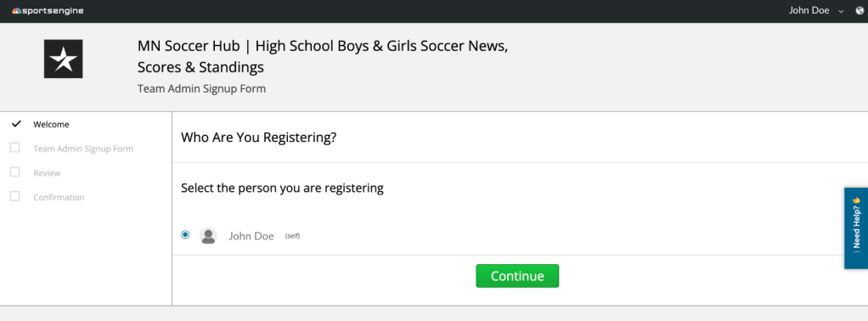Click the MN Soccer Hub star logo
Viewport: 868px width, 321px height.
[x=63, y=59]
